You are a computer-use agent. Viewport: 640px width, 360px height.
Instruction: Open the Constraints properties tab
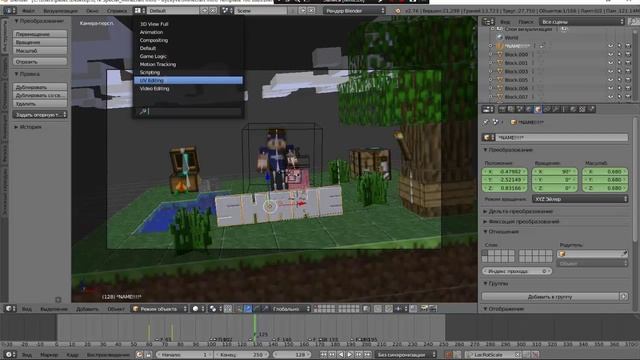tap(547, 109)
